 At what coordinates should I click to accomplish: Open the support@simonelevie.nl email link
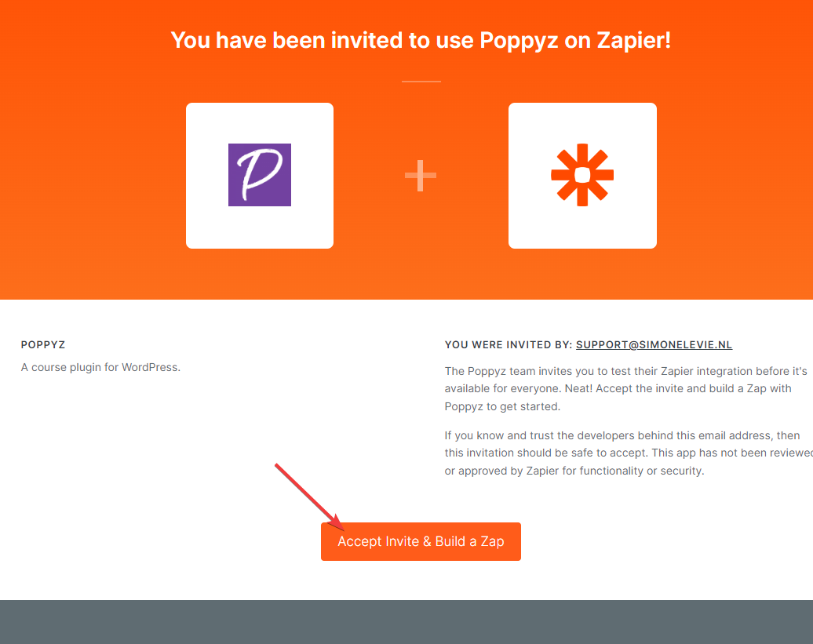pyautogui.click(x=654, y=344)
